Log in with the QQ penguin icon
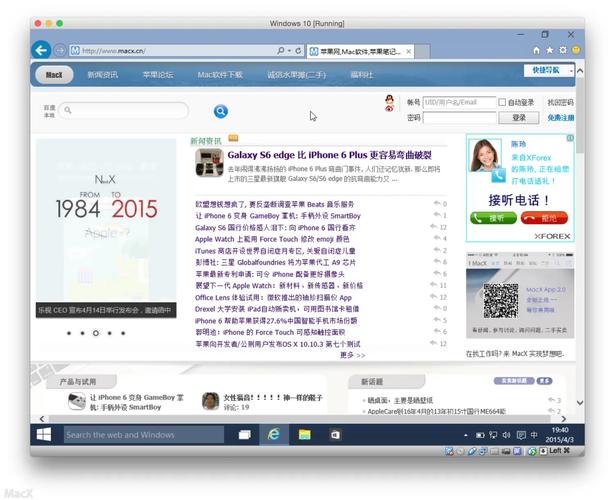The width and height of the screenshot is (615, 500). point(389,99)
